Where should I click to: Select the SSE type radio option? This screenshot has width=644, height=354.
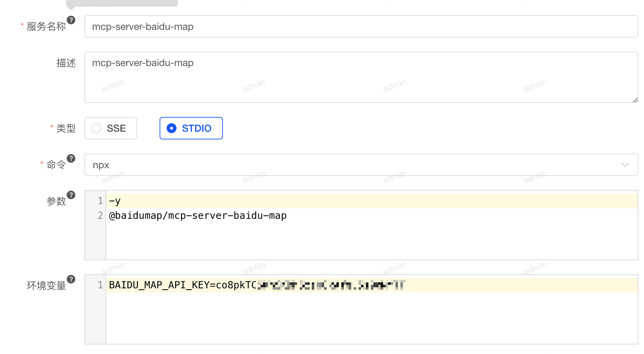[110, 128]
